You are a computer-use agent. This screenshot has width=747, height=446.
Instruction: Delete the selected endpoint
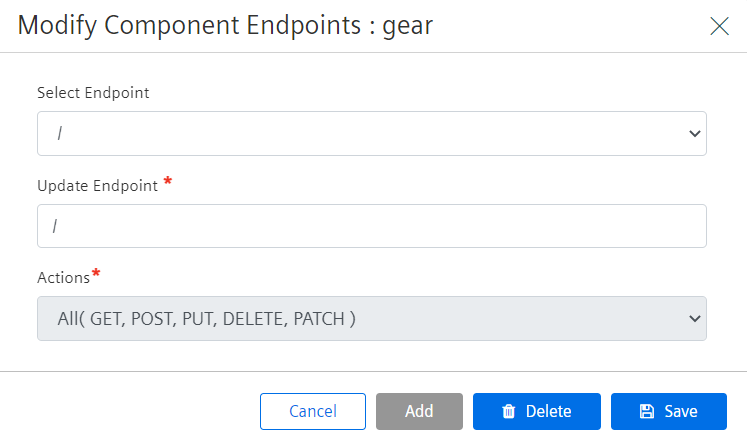(537, 411)
